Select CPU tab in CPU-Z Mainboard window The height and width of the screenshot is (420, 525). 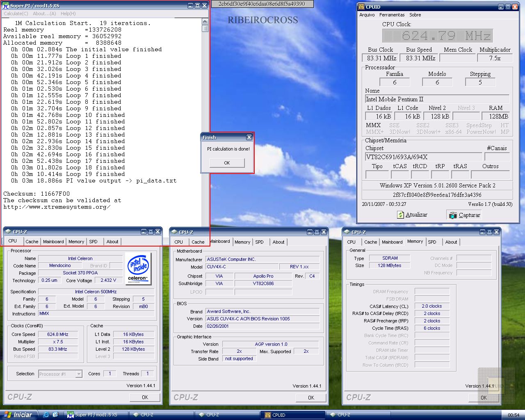point(179,242)
